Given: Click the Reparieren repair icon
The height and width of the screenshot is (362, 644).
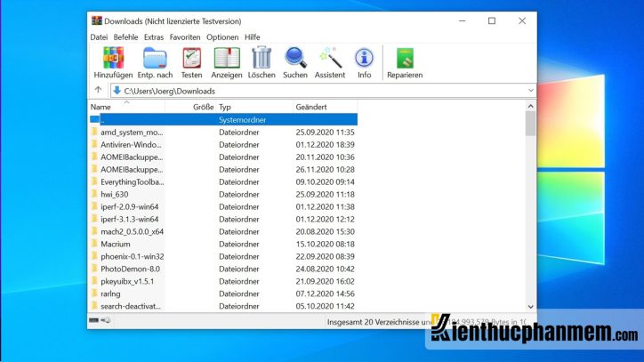Looking at the screenshot, I should pyautogui.click(x=405, y=58).
